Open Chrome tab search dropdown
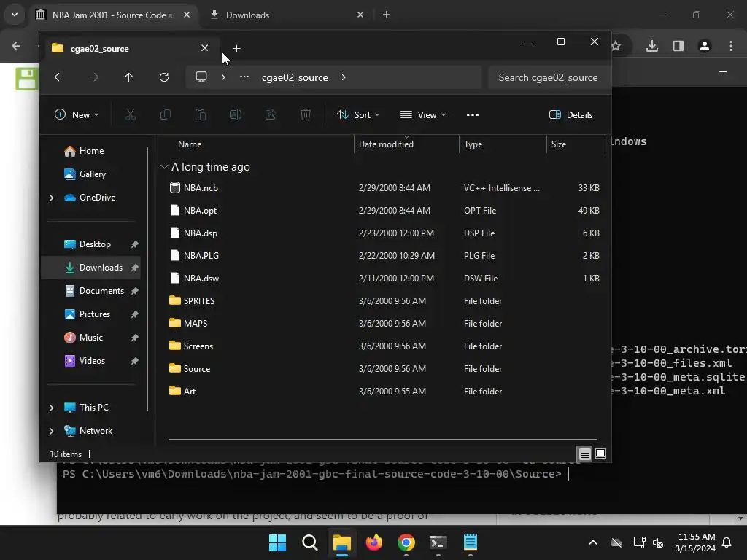747x560 pixels. (15, 15)
